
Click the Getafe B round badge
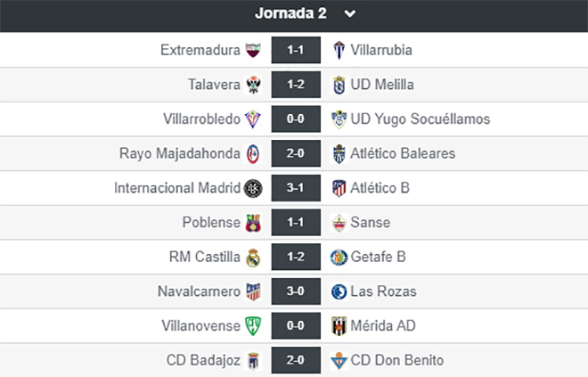(339, 258)
